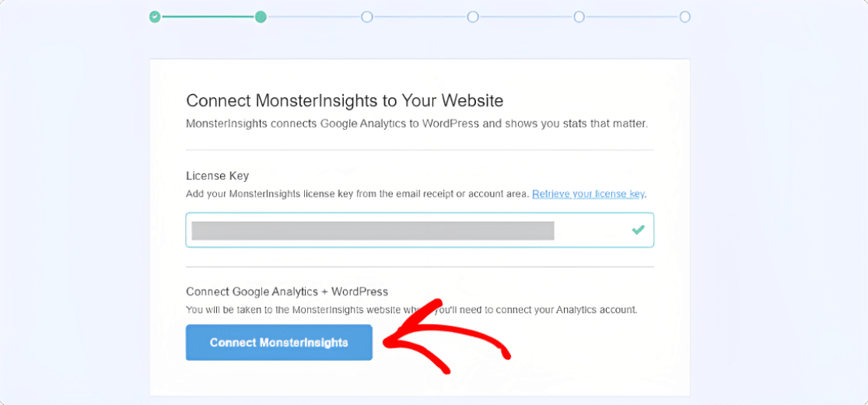Click the green progress line after step one
The height and width of the screenshot is (405, 868).
[208, 17]
